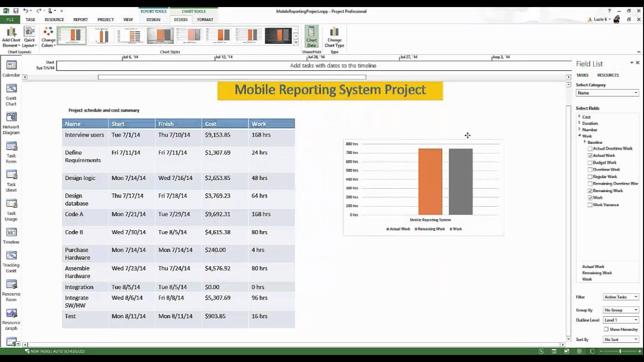The image size is (644, 362).
Task: Open Change Chart Type dialog
Action: [x=334, y=37]
